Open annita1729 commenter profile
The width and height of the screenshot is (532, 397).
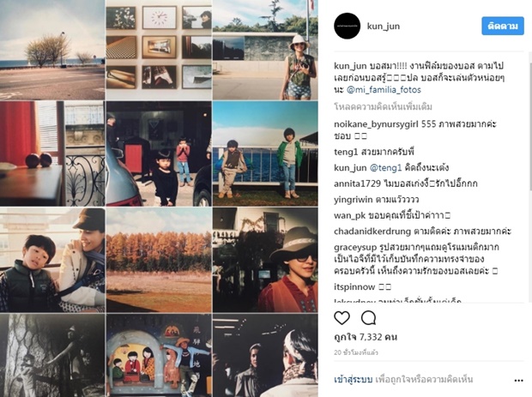click(357, 183)
